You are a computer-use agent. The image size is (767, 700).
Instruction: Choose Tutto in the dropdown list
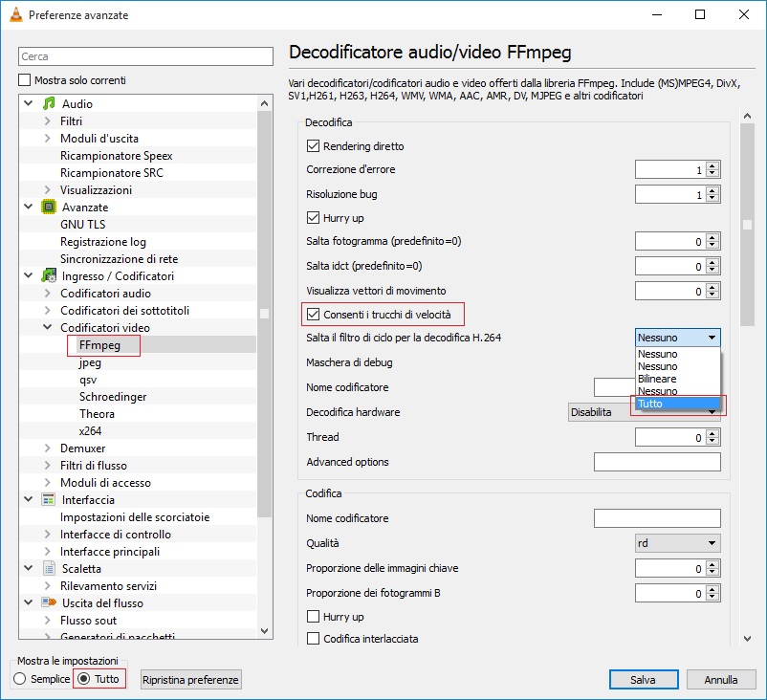(x=677, y=404)
